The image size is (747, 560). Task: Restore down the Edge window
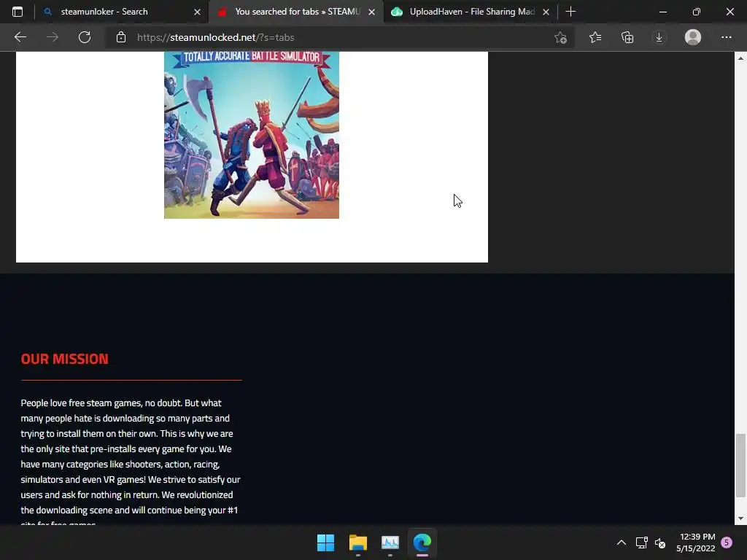click(697, 12)
